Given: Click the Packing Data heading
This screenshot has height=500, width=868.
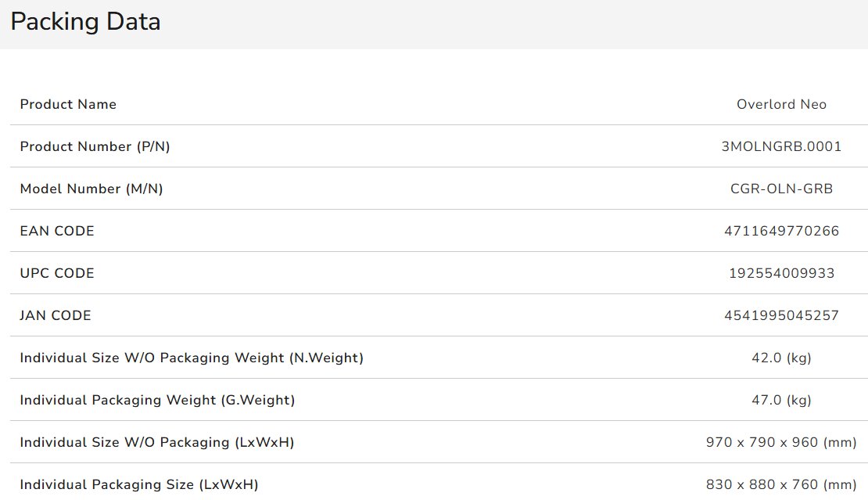Looking at the screenshot, I should click(x=85, y=22).
